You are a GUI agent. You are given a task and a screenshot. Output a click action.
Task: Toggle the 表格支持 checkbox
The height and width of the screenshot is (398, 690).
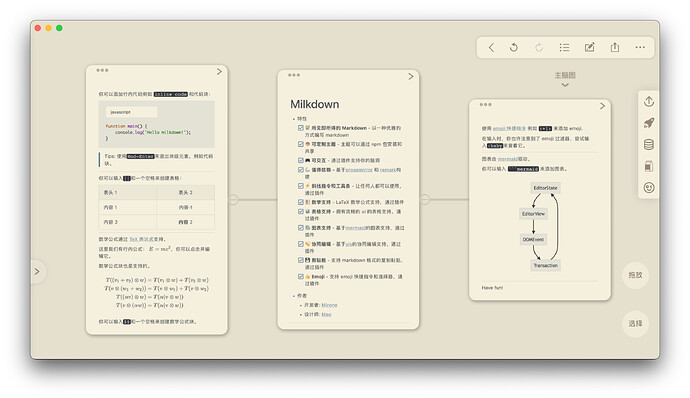(301, 211)
